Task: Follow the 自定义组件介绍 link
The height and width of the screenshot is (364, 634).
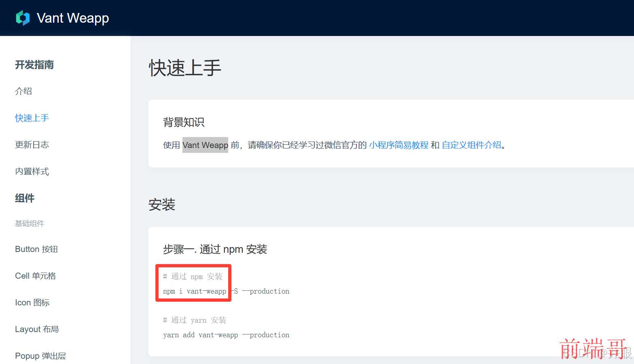Action: [x=471, y=145]
